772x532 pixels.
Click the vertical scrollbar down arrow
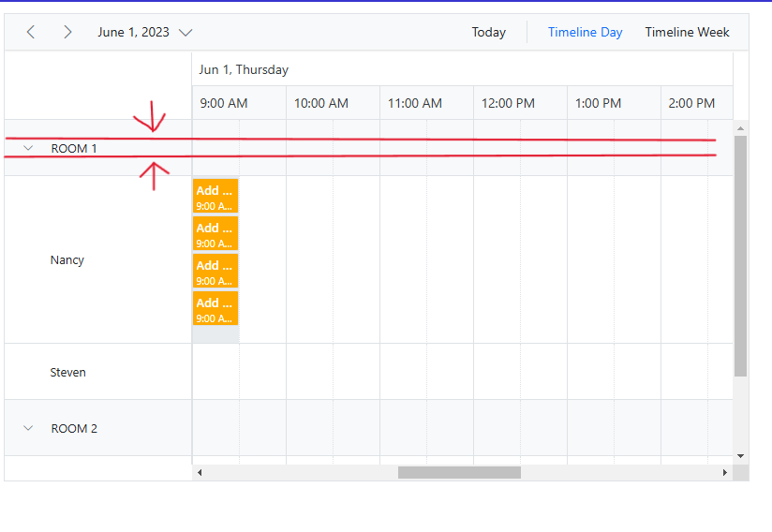coord(741,456)
